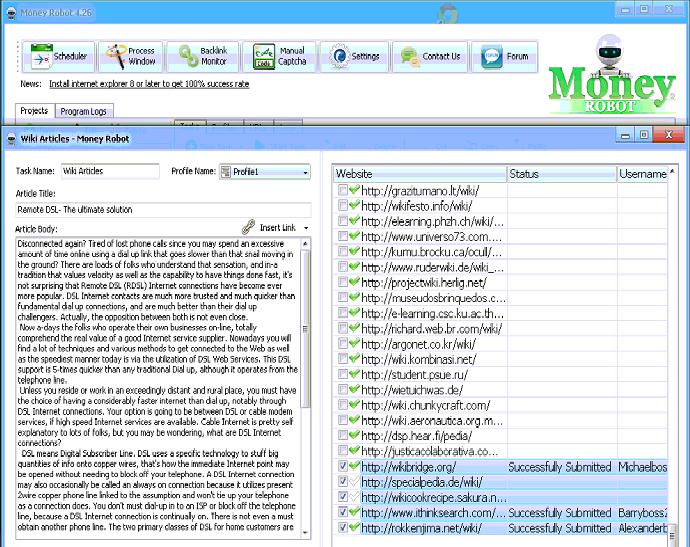
Task: Click the Insert Link chain icon
Action: pyautogui.click(x=249, y=227)
